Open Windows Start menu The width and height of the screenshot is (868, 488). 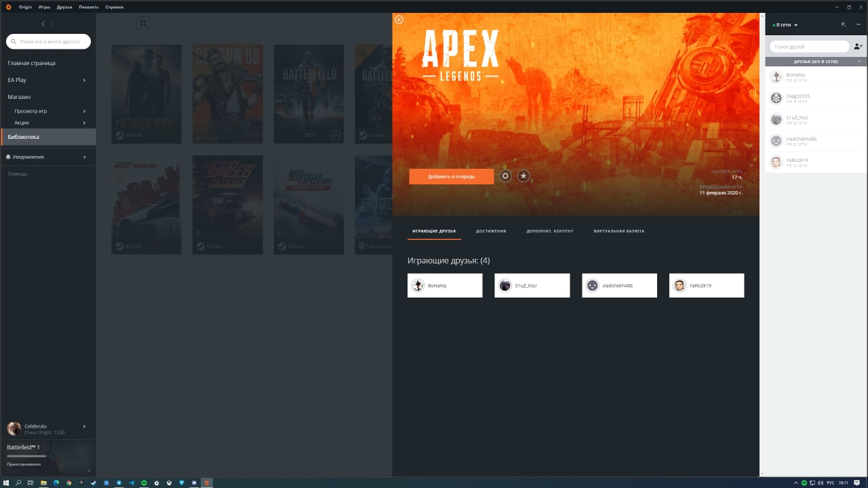(6, 483)
